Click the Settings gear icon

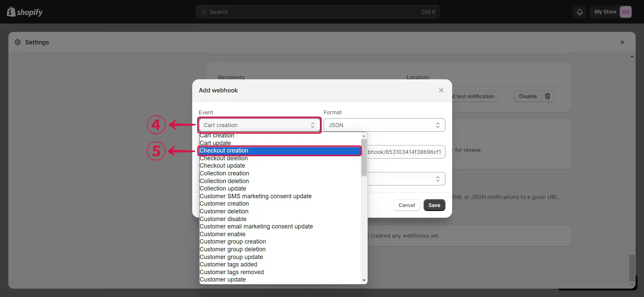point(18,42)
